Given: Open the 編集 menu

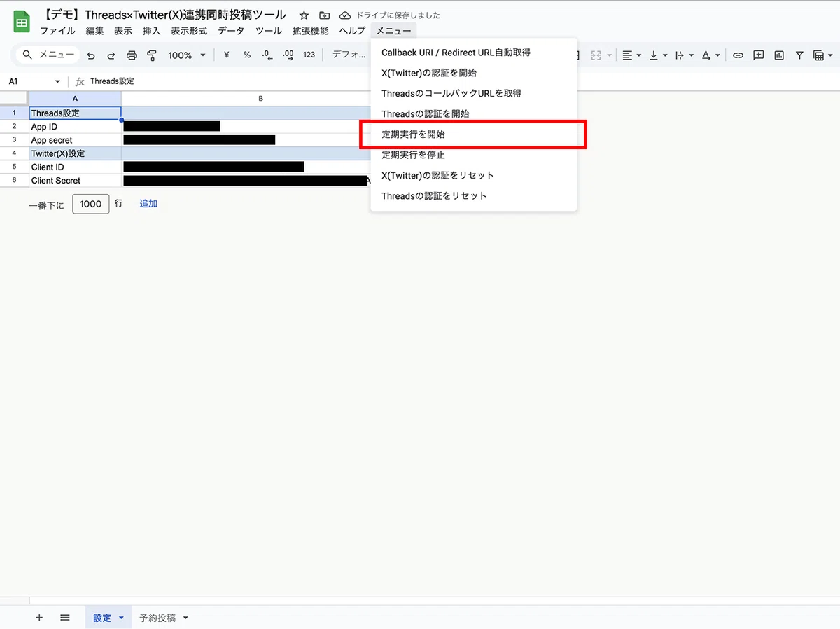Looking at the screenshot, I should (x=94, y=31).
